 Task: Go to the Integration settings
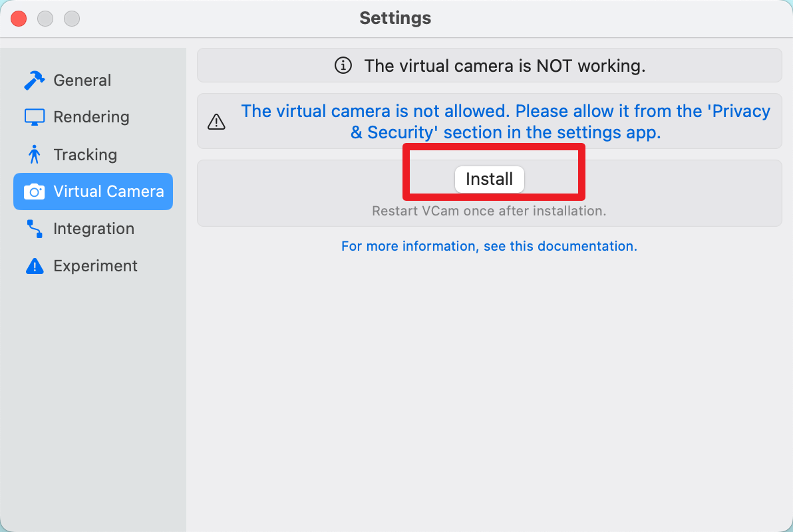click(94, 229)
